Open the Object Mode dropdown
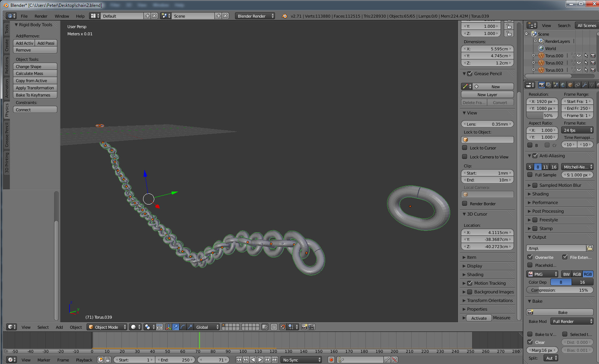 (x=107, y=327)
